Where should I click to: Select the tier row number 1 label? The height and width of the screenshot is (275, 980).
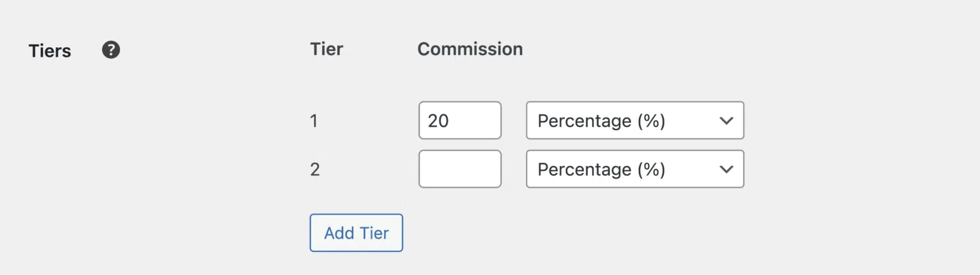(x=314, y=121)
